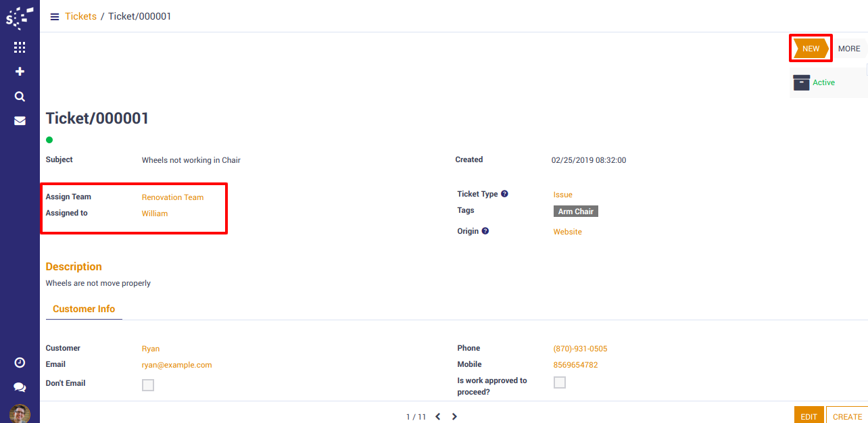Go to previous ticket record arrow
Screen dimensions: 868x423
click(x=438, y=417)
